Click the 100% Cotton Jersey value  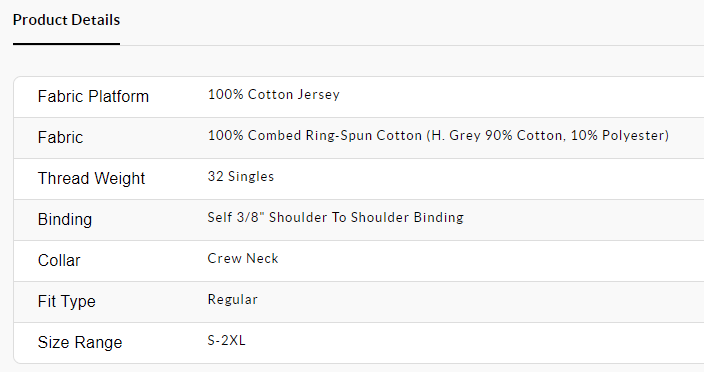273,95
